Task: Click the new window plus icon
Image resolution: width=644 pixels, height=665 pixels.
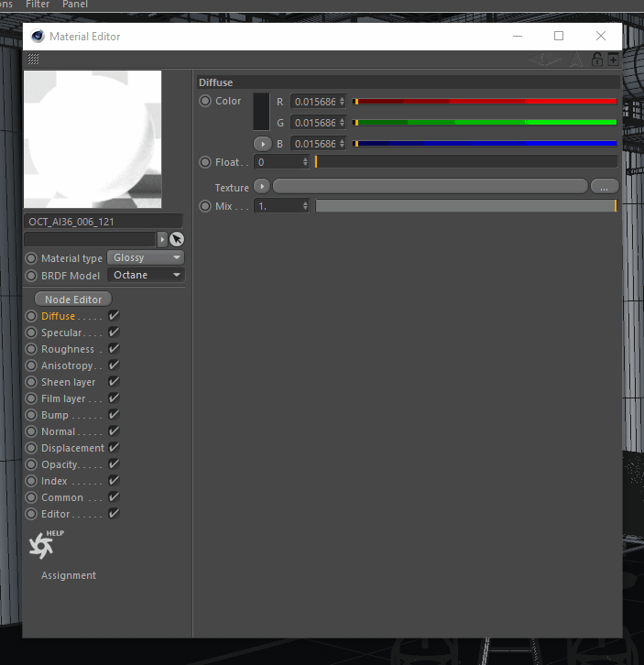Action: coord(613,60)
